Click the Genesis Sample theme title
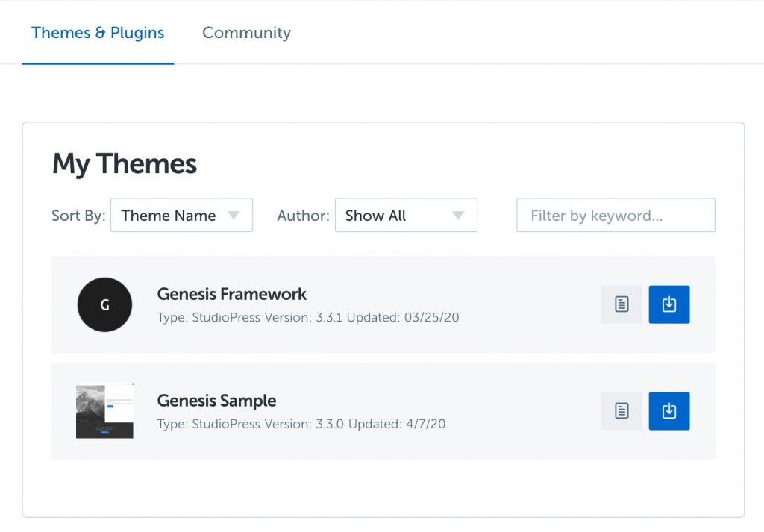This screenshot has height=532, width=764. click(216, 401)
